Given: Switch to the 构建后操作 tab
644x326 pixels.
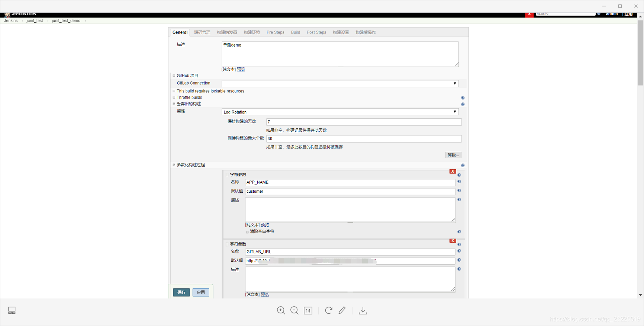Looking at the screenshot, I should point(366,32).
